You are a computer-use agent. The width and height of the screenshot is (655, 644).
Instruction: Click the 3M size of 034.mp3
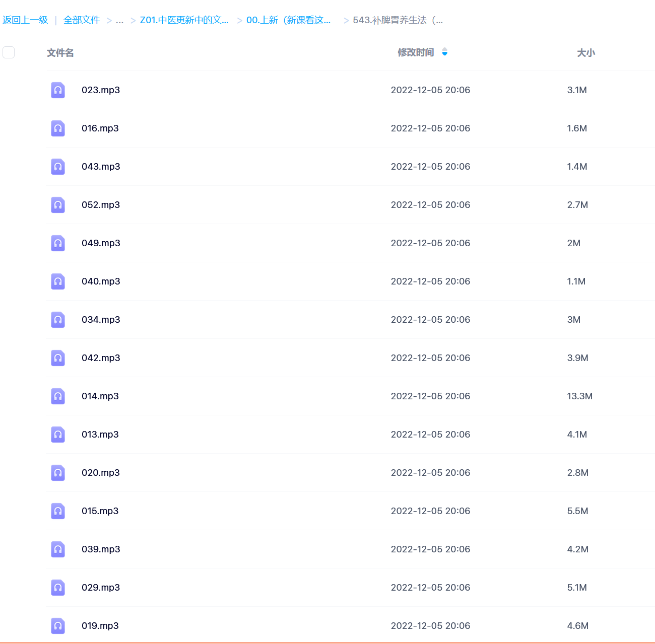[574, 320]
